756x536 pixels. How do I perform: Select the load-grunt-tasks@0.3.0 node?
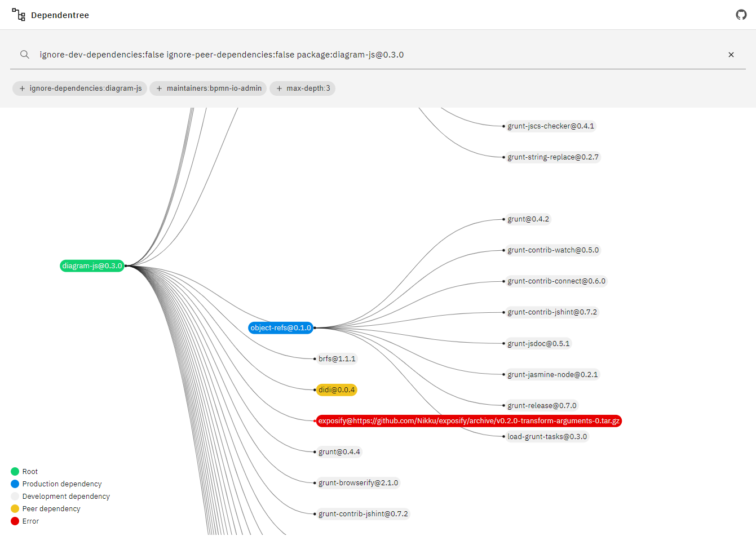click(547, 437)
